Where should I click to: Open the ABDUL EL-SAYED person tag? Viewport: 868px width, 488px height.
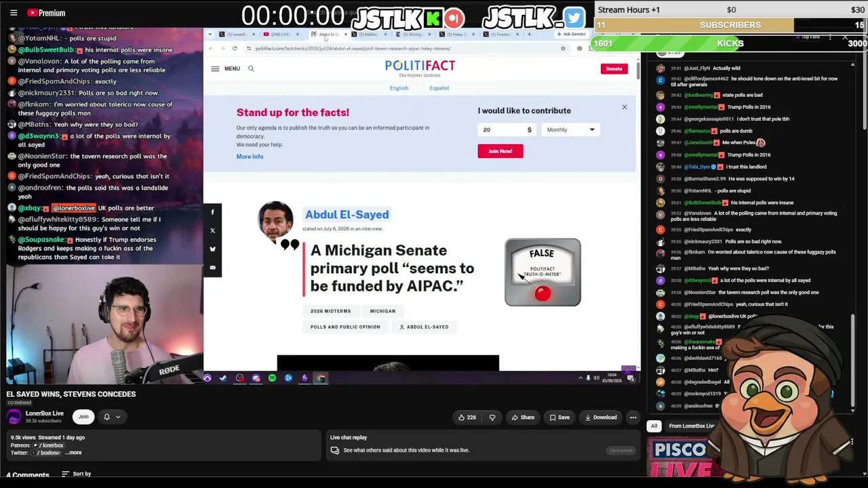[x=424, y=327]
